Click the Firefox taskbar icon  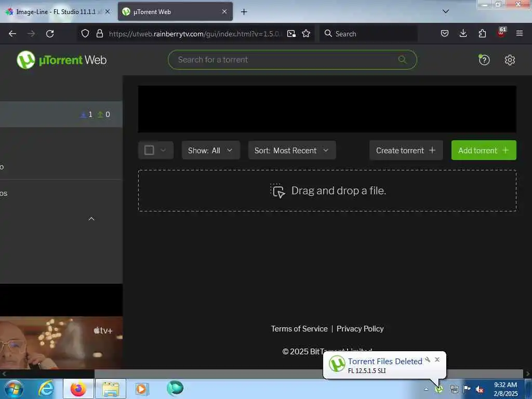pos(78,389)
